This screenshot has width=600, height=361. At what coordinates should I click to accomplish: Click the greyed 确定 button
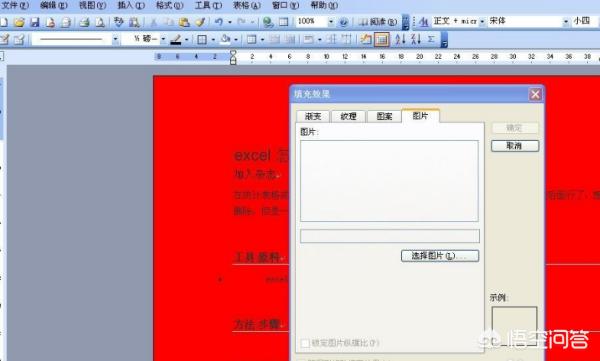point(515,128)
